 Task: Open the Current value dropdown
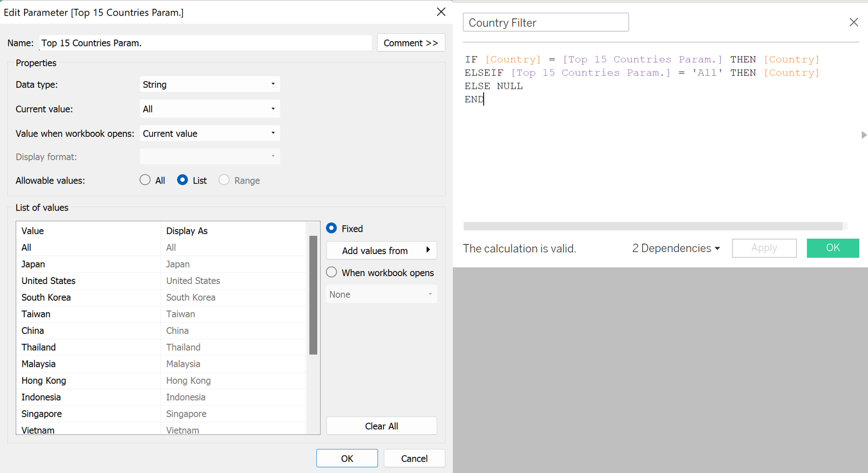210,109
